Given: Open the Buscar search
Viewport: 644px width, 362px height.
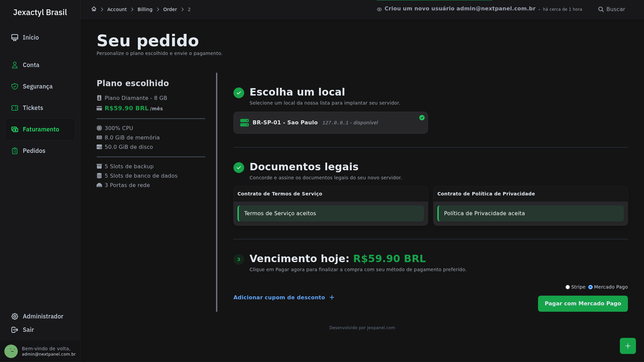Looking at the screenshot, I should (x=611, y=9).
